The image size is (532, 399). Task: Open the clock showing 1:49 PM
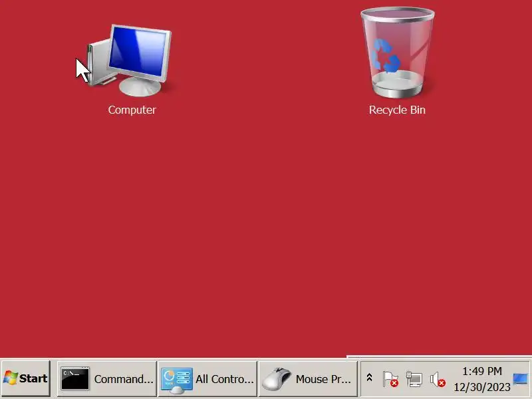pyautogui.click(x=482, y=371)
